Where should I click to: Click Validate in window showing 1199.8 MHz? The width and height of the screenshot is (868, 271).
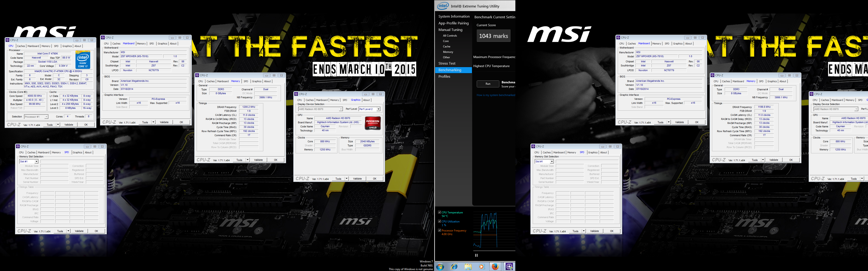(x=774, y=160)
